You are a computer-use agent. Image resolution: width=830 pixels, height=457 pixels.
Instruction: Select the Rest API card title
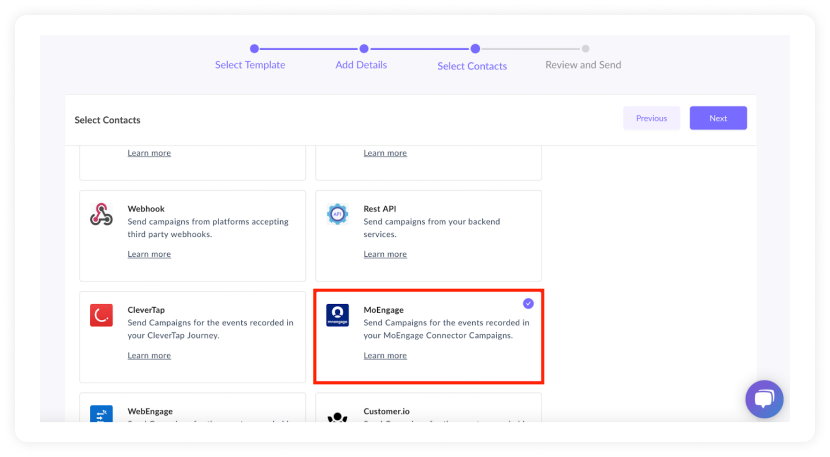pos(380,209)
